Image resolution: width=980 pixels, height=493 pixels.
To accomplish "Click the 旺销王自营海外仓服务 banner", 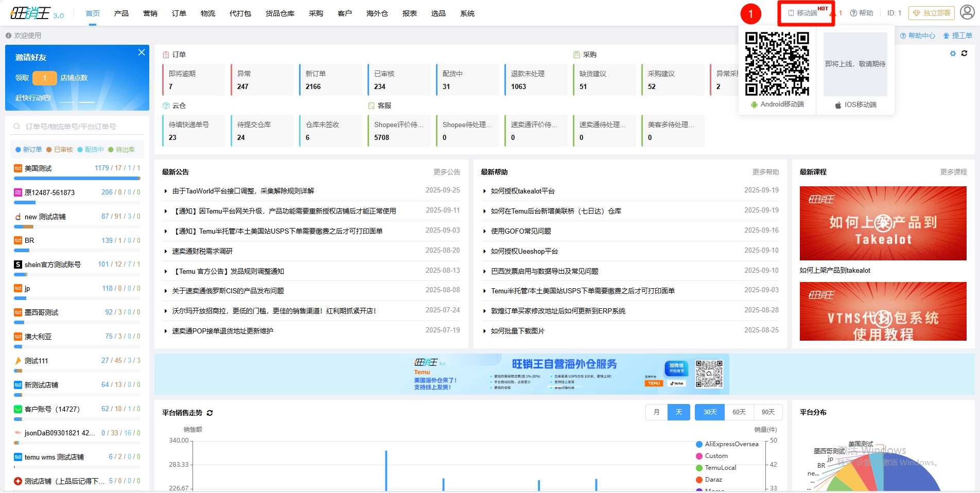I will 564,374.
